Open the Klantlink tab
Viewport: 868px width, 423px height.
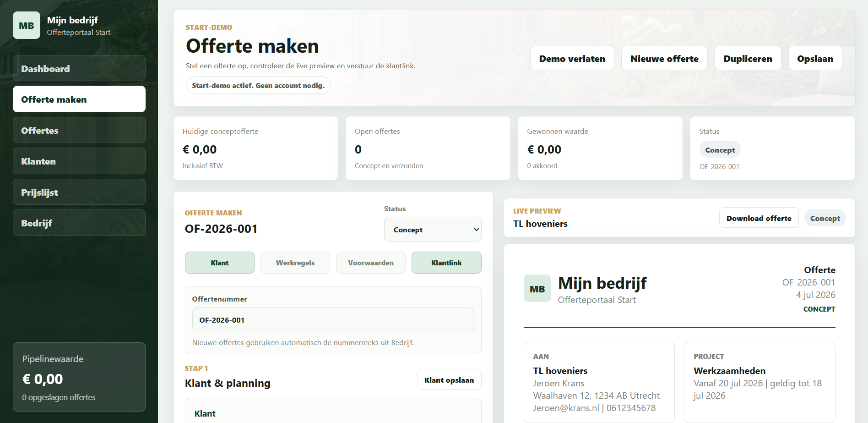pos(446,263)
